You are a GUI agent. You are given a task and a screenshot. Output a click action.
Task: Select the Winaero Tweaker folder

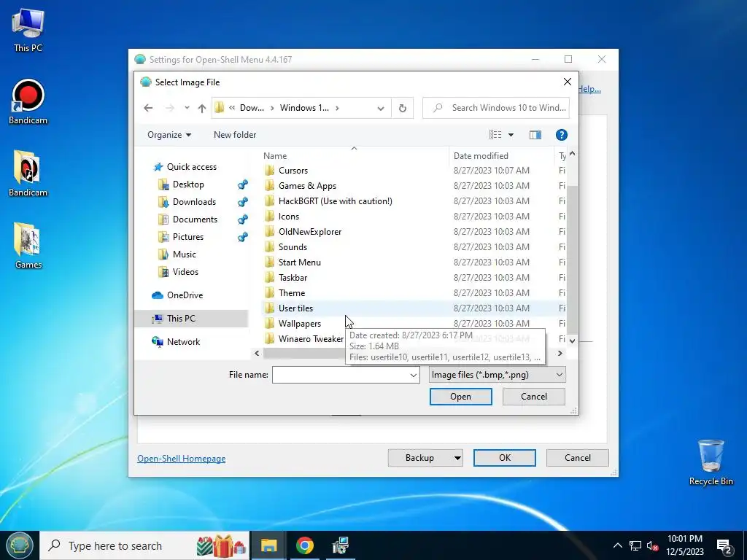pos(311,338)
